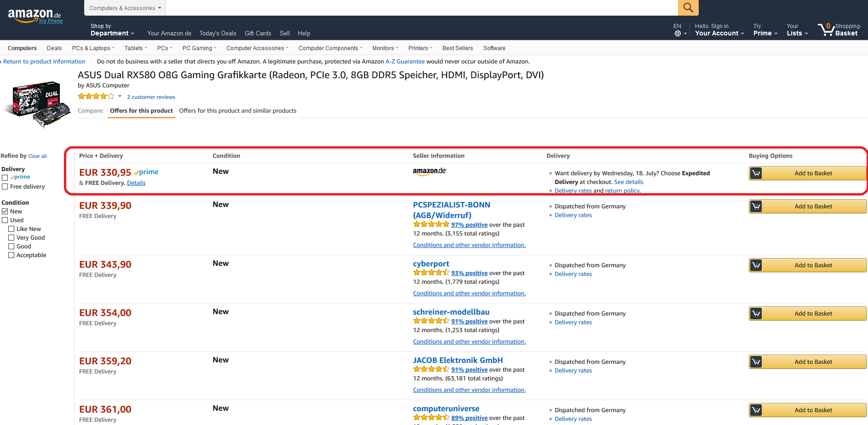Add the EUR 354,00 offer to basket
Viewport: 868px width, 425px height.
(807, 314)
